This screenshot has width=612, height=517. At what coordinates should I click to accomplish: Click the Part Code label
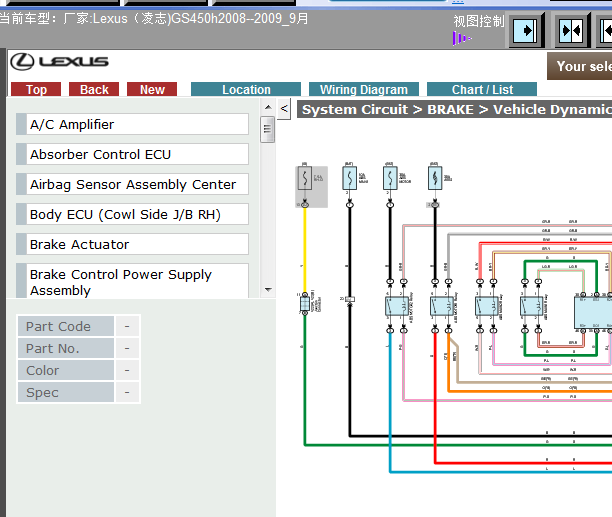click(66, 326)
